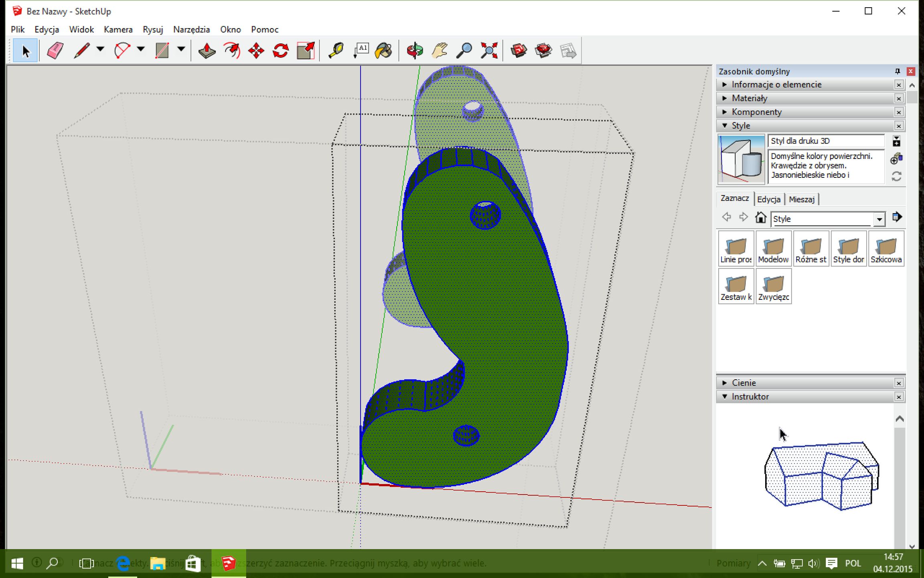Select the Offset tool
Screen dimensions: 924x578
(x=232, y=51)
